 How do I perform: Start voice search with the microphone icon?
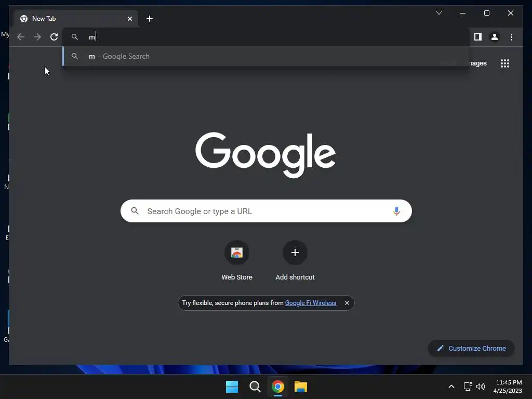tap(396, 211)
